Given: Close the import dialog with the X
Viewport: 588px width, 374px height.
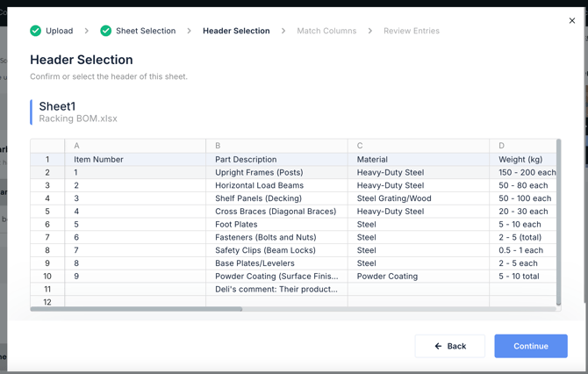Looking at the screenshot, I should pos(572,20).
